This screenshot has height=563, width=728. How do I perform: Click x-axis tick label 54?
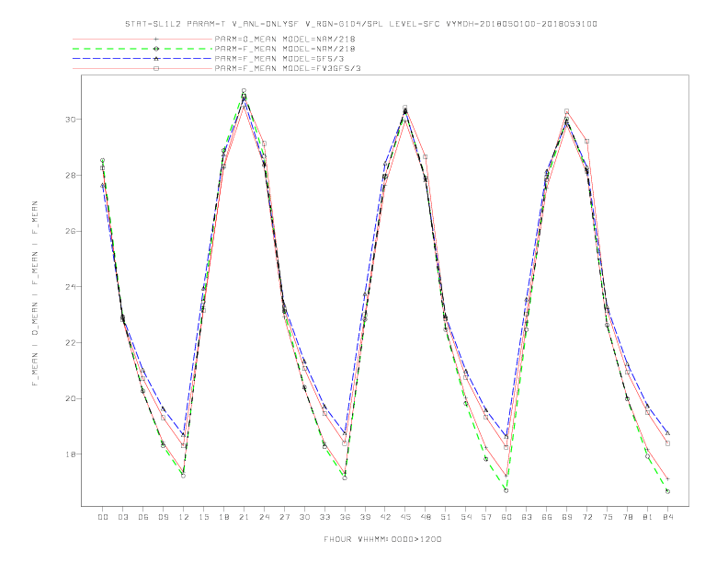(466, 517)
